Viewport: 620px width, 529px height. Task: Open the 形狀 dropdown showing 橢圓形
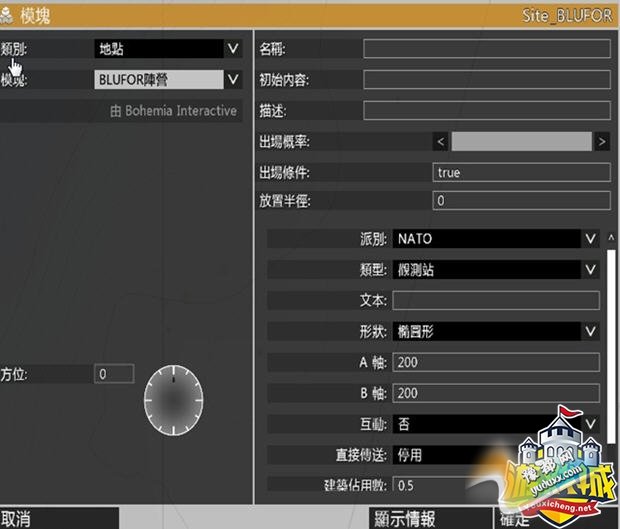coord(496,331)
